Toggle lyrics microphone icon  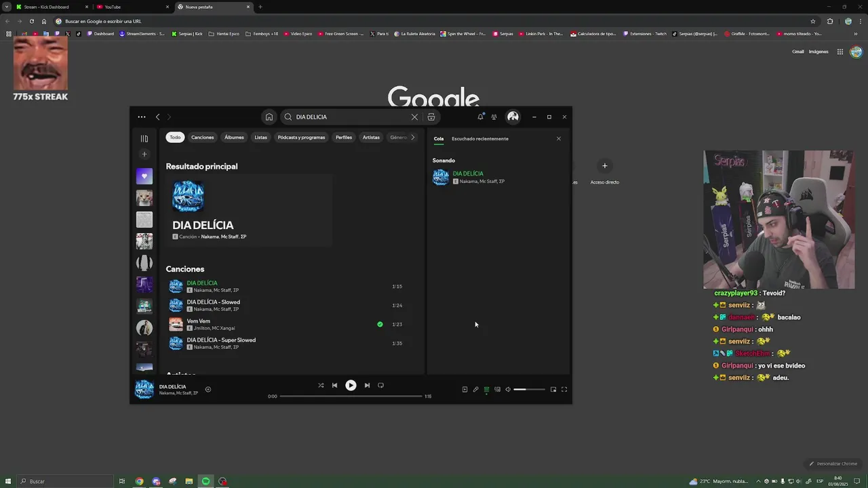(475, 389)
